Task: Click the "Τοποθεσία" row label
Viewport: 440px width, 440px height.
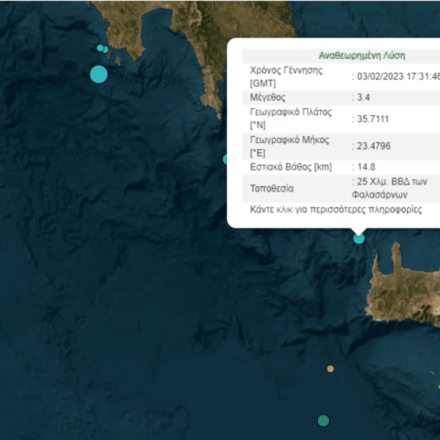Action: (272, 188)
